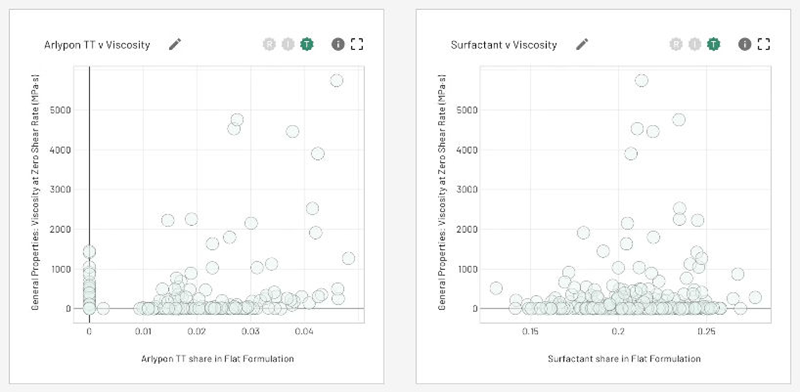Viewport: 800px width, 392px height.
Task: Open info for Surfactant v Viscosity chart
Action: click(745, 44)
